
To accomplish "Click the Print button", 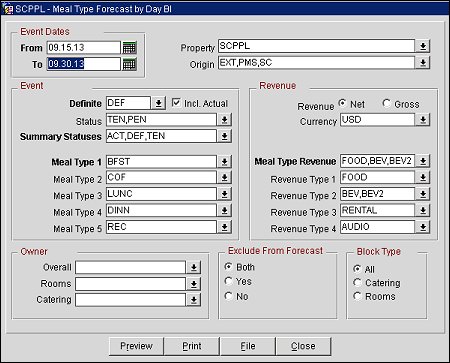I will click(x=192, y=346).
